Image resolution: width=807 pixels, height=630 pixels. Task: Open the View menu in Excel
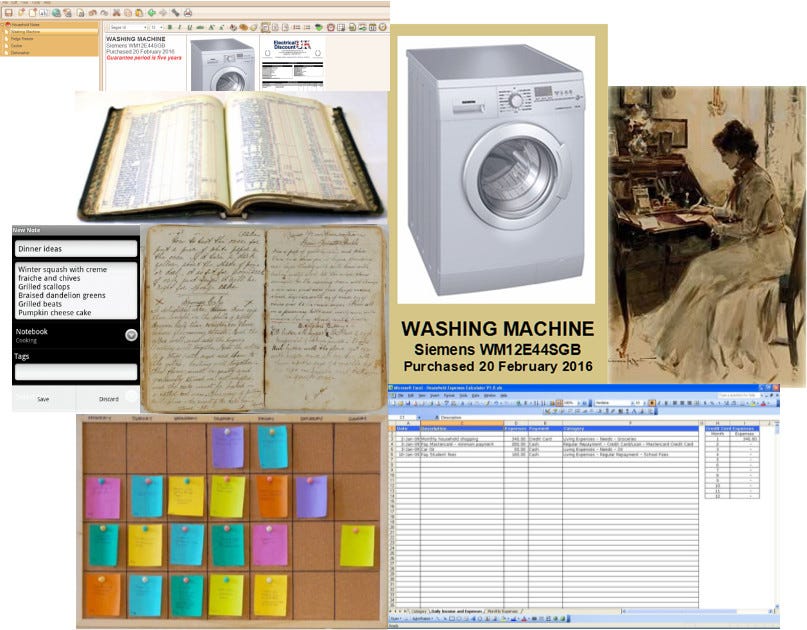pyautogui.click(x=422, y=395)
